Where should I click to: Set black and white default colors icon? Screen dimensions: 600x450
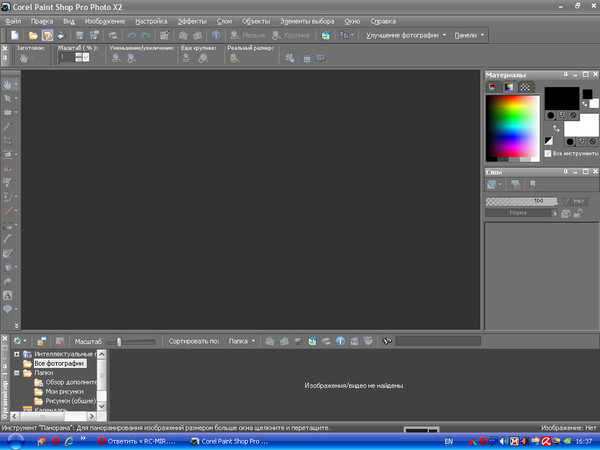tap(549, 141)
